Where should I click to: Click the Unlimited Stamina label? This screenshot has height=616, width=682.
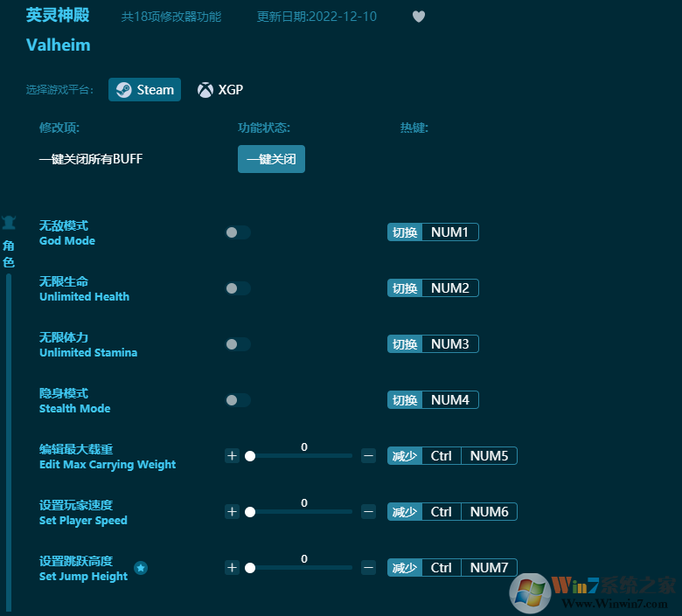point(88,352)
